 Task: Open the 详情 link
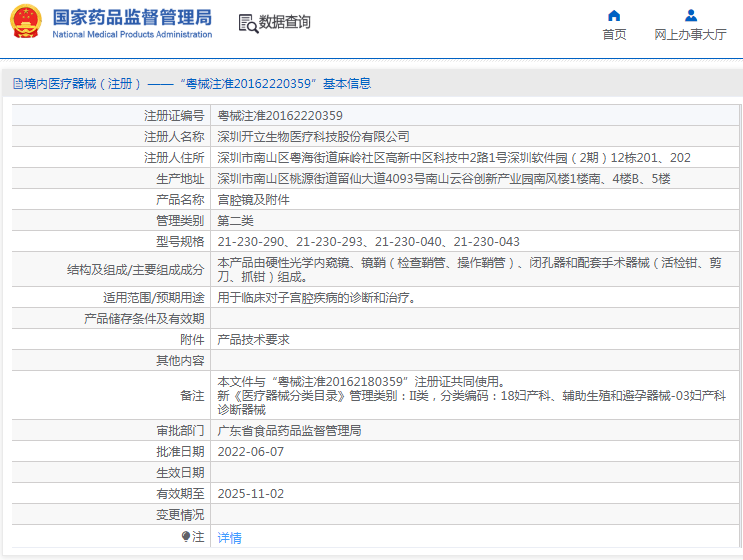[230, 537]
